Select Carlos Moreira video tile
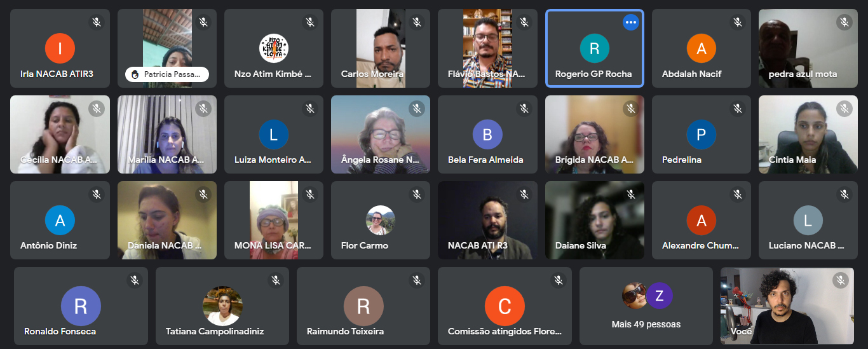868x349 pixels. pyautogui.click(x=381, y=48)
